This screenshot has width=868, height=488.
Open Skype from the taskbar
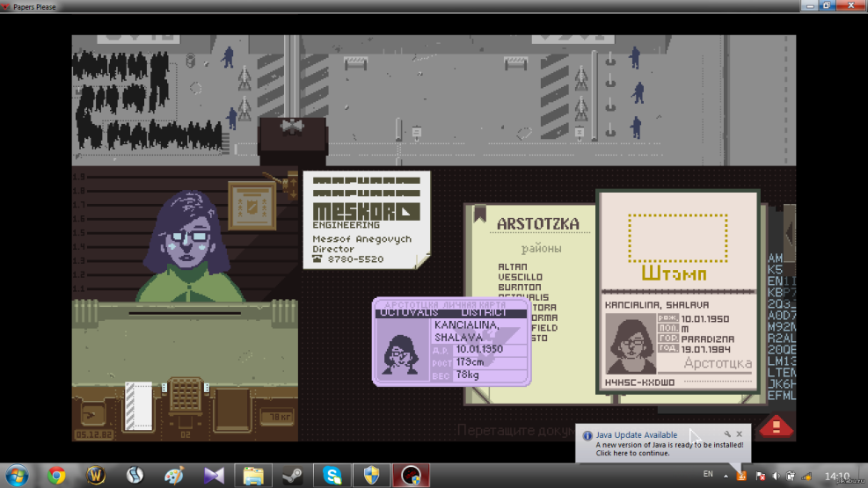tap(332, 476)
